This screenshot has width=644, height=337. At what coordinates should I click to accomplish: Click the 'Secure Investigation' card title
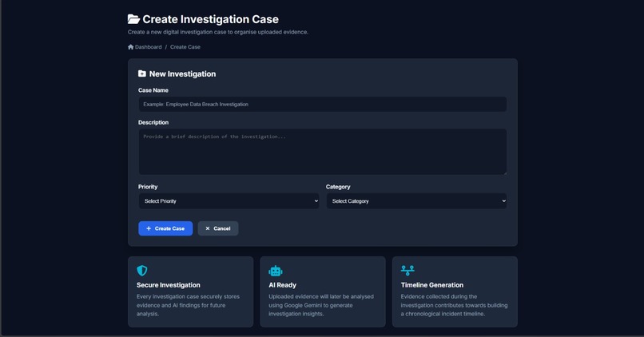click(x=169, y=285)
